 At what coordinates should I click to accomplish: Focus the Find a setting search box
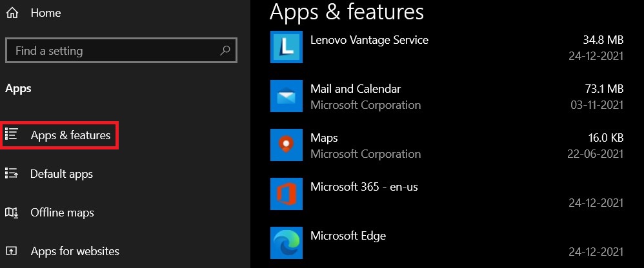(121, 50)
